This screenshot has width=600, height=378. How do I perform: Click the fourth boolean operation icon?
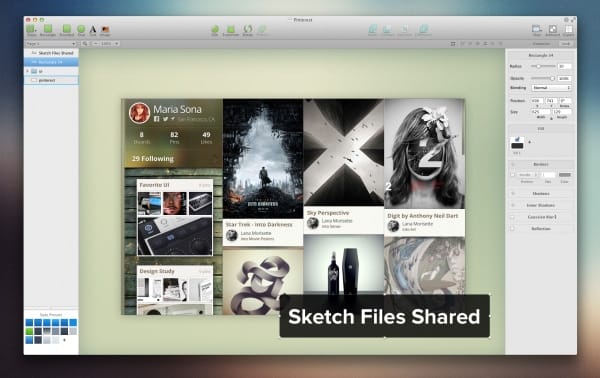pos(423,29)
